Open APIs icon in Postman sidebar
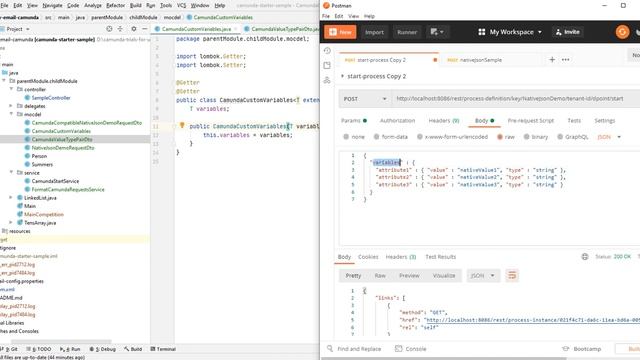 [327, 80]
